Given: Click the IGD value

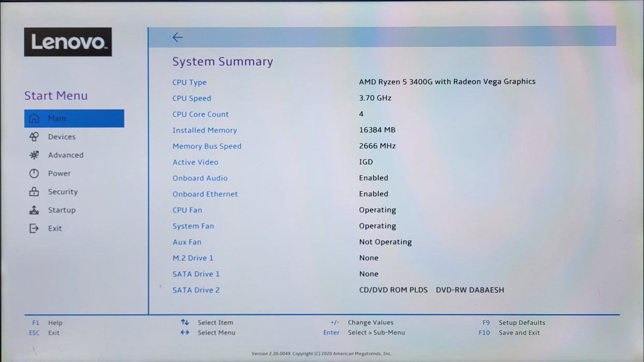Looking at the screenshot, I should tap(366, 162).
